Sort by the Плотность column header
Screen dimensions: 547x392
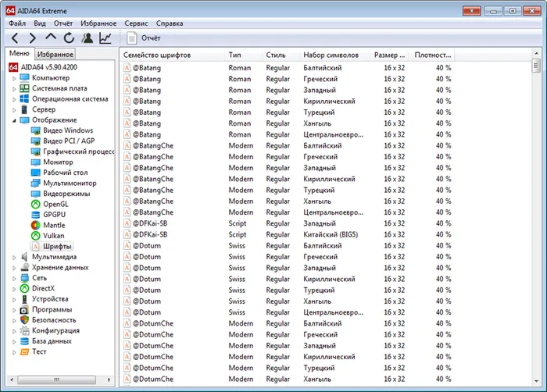pos(433,55)
